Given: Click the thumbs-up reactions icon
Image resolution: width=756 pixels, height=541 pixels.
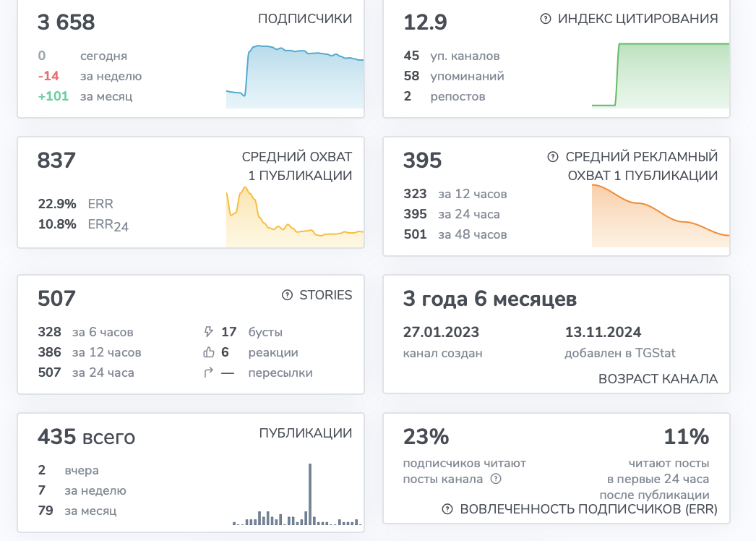Looking at the screenshot, I should pyautogui.click(x=208, y=352).
